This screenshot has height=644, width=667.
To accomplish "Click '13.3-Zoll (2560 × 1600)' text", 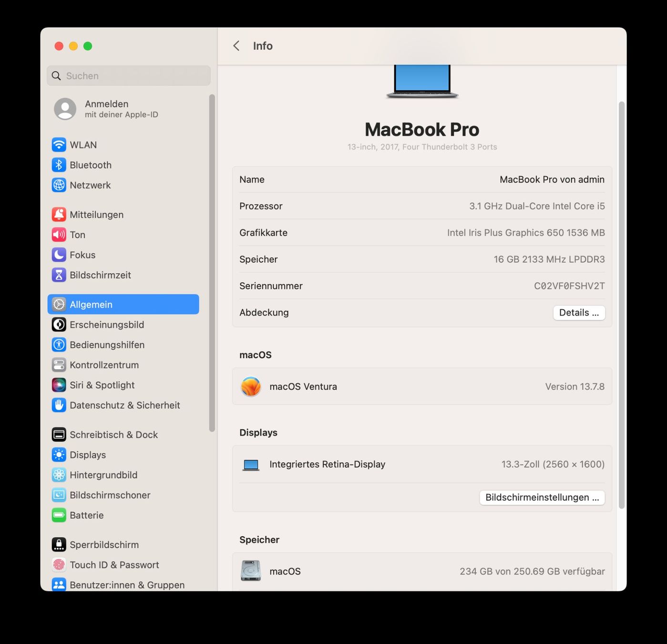I will pyautogui.click(x=553, y=464).
